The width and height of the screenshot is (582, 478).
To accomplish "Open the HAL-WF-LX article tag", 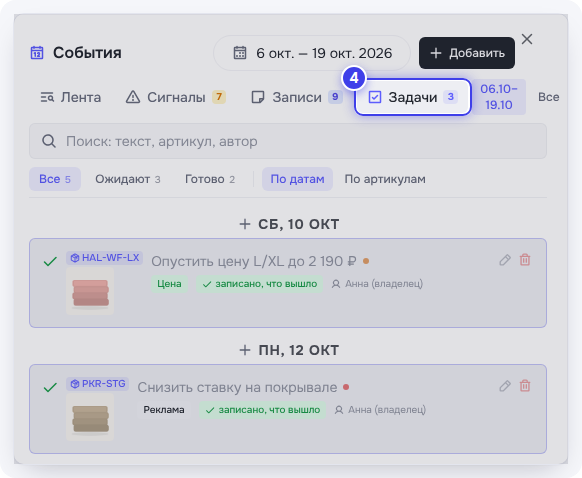I will click(x=104, y=258).
